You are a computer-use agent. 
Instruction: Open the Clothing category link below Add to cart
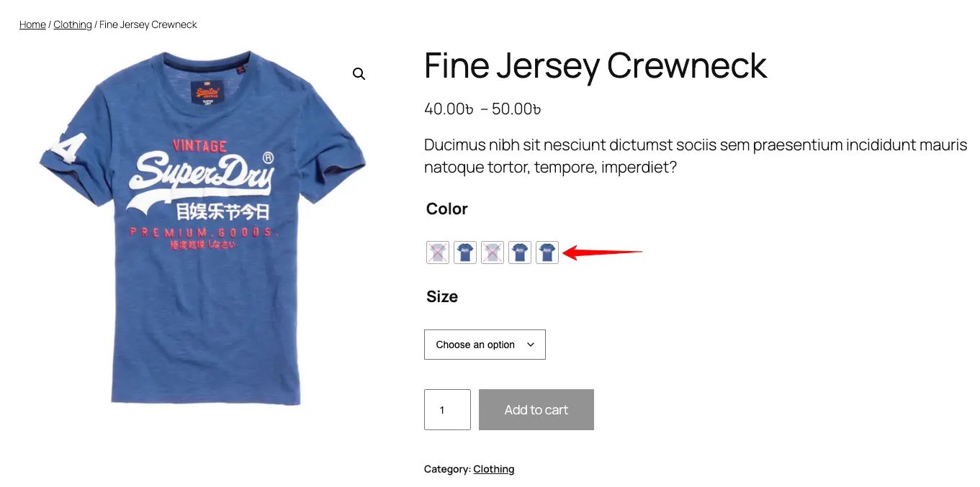point(494,469)
